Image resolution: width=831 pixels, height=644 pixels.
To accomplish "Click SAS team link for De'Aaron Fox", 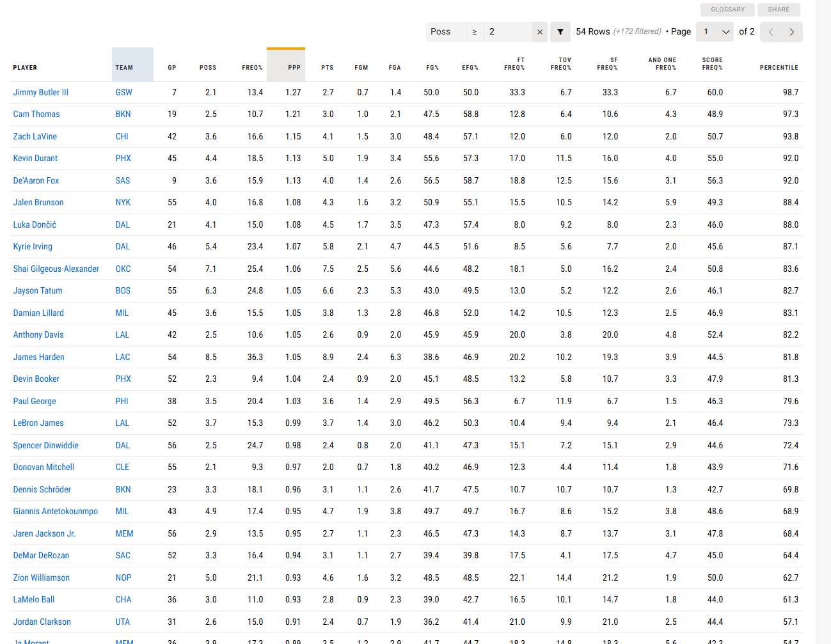I will 123,181.
